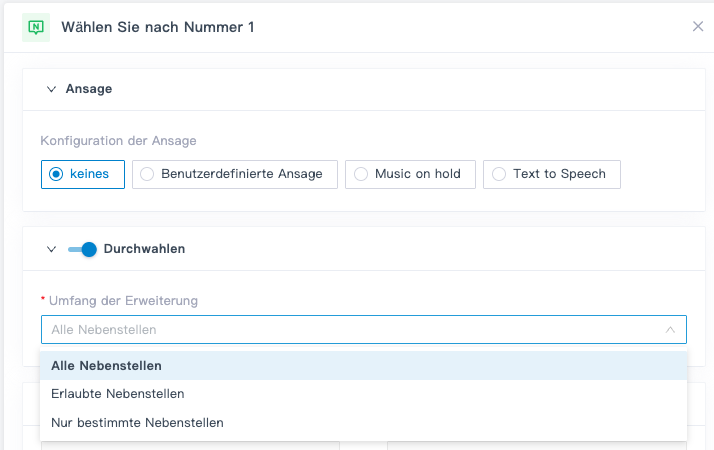Choose Erlaubte Nebenstellen from the list

(118, 394)
